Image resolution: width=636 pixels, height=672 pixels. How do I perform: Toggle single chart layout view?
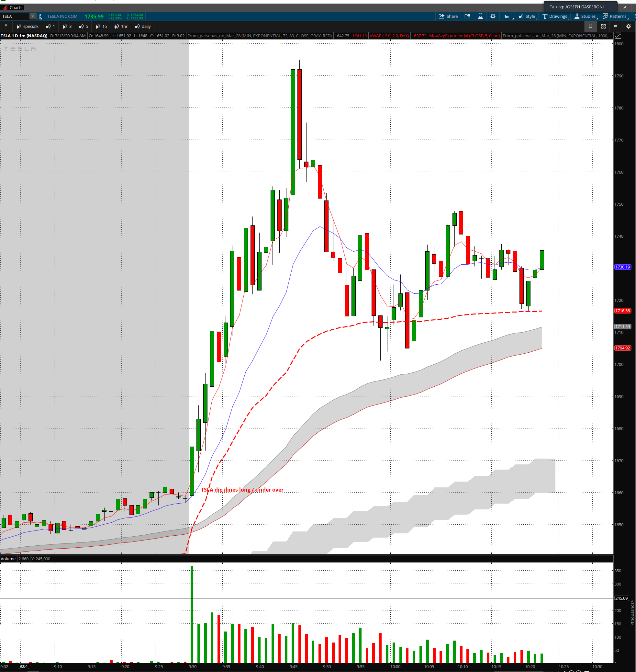pyautogui.click(x=590, y=26)
